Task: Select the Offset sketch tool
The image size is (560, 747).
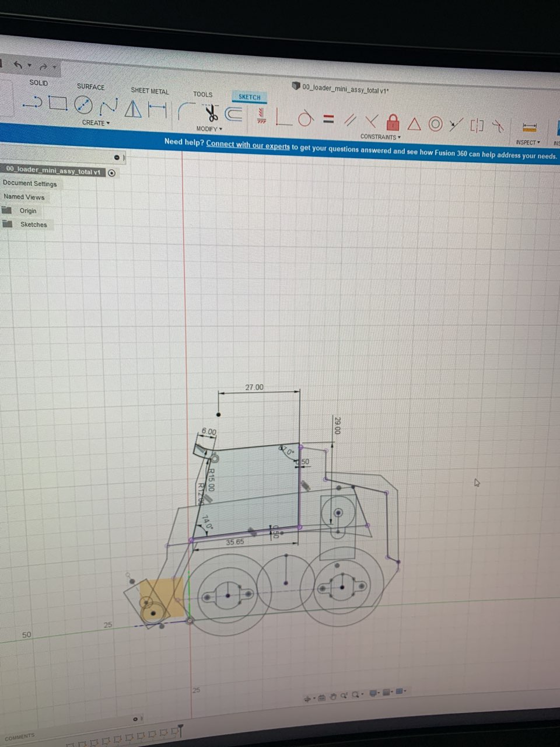Action: coord(233,113)
